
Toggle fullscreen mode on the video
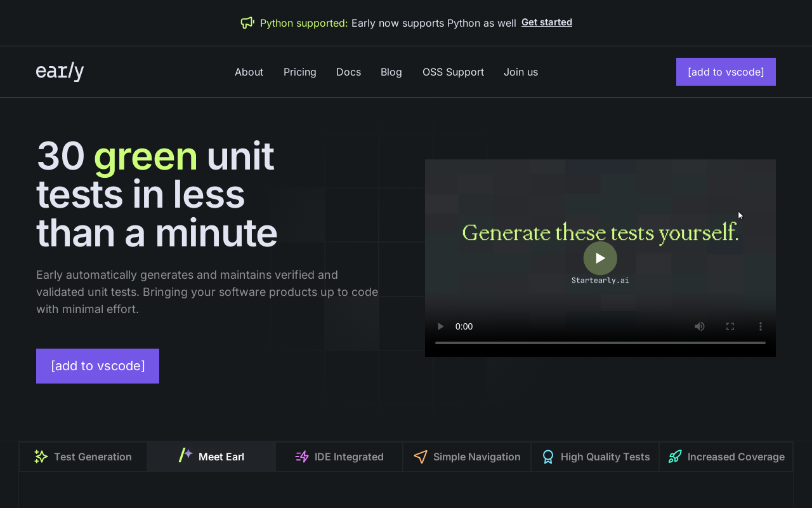pos(730,326)
